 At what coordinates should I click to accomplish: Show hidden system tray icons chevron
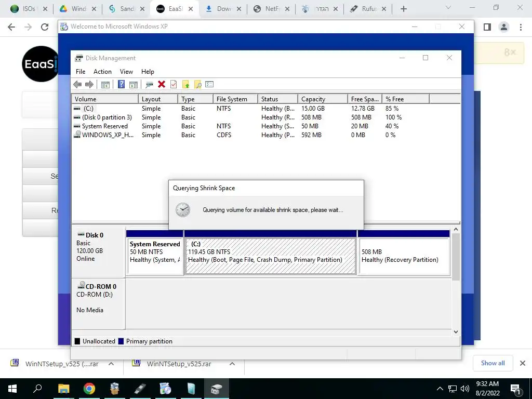[x=440, y=389]
